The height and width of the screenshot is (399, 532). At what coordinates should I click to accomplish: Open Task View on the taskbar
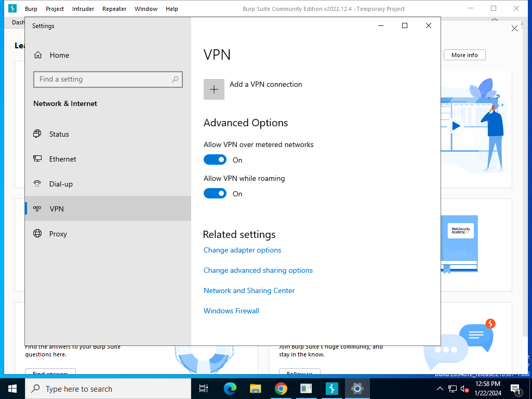tap(204, 389)
